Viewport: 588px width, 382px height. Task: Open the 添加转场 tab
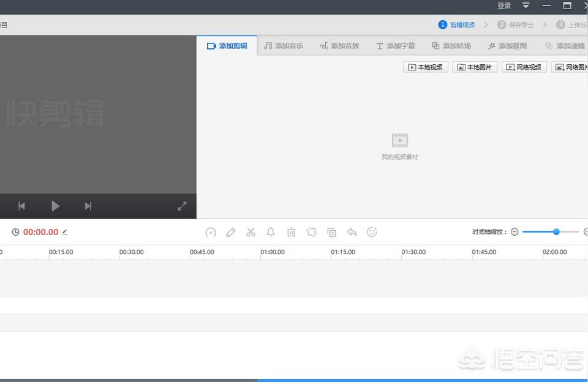click(x=451, y=46)
